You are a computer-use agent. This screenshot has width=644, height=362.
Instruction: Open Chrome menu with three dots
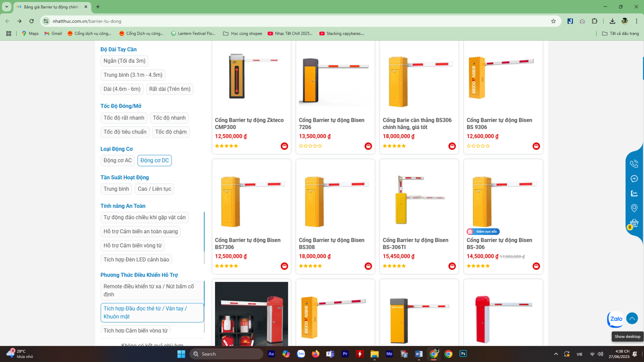[636, 21]
